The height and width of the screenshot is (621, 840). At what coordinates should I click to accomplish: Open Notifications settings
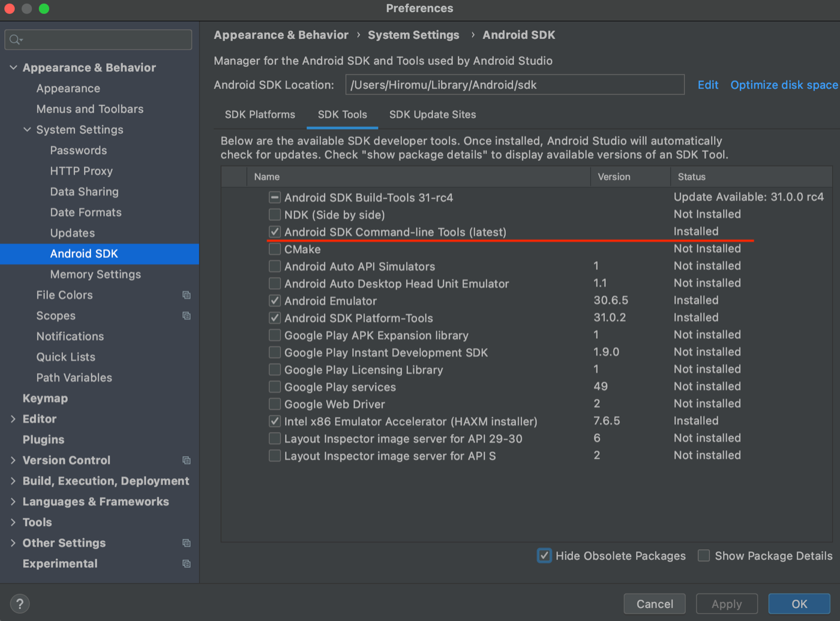coord(70,337)
